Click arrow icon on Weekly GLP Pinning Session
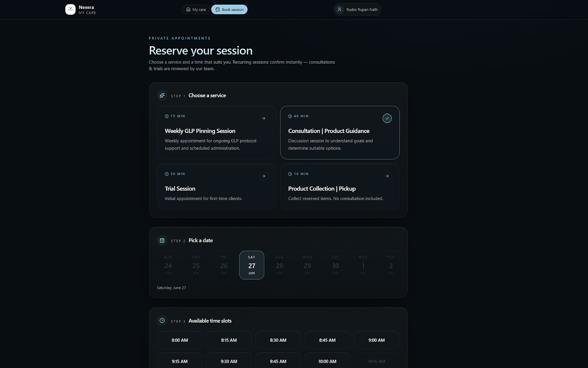 click(264, 118)
